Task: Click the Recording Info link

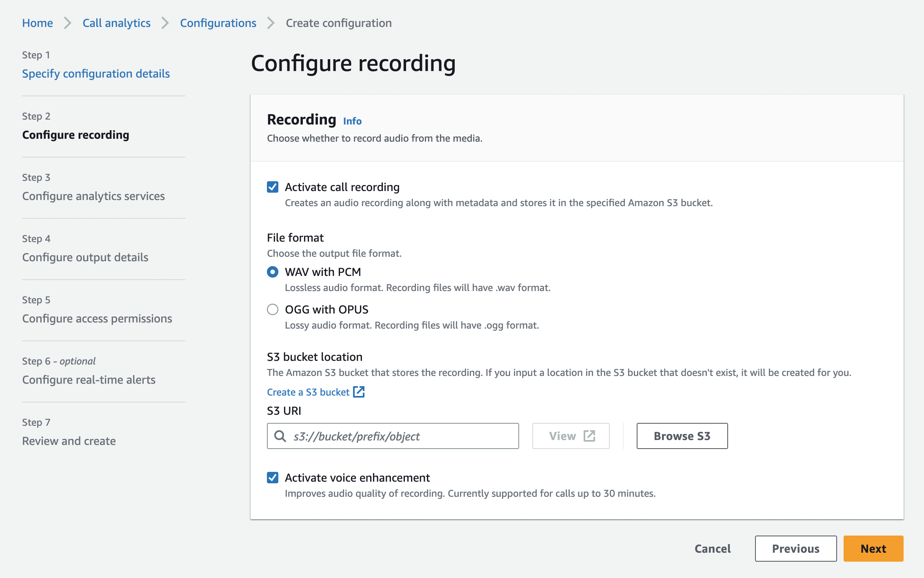Action: pos(351,121)
